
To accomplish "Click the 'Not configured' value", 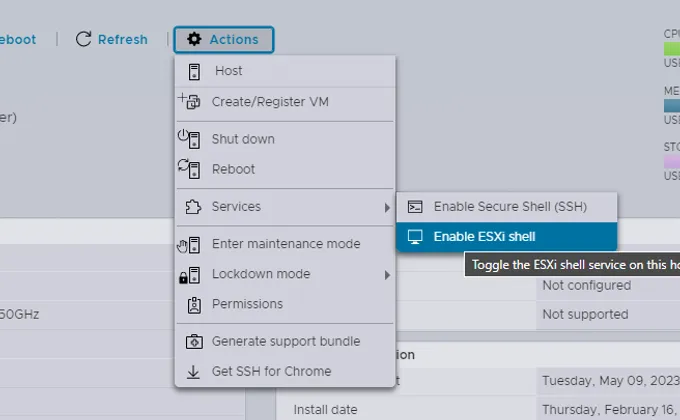I will [x=587, y=285].
